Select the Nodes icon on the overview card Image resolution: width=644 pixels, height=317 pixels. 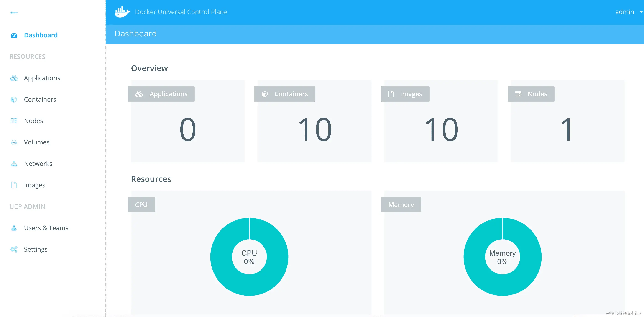[x=518, y=94]
